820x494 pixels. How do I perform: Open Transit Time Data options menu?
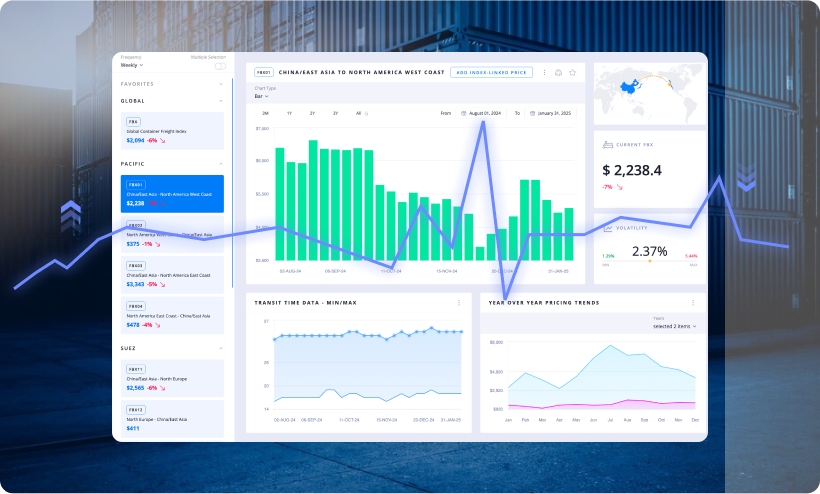click(459, 302)
